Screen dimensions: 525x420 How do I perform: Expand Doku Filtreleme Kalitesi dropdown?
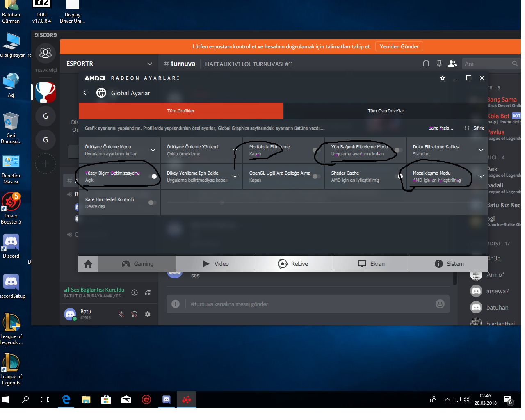pyautogui.click(x=481, y=150)
